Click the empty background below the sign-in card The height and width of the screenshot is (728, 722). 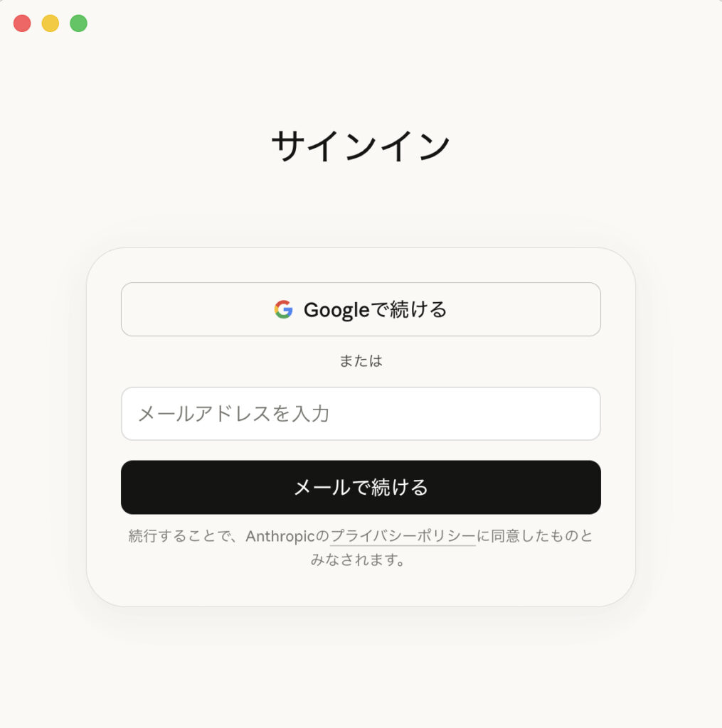pyautogui.click(x=361, y=668)
